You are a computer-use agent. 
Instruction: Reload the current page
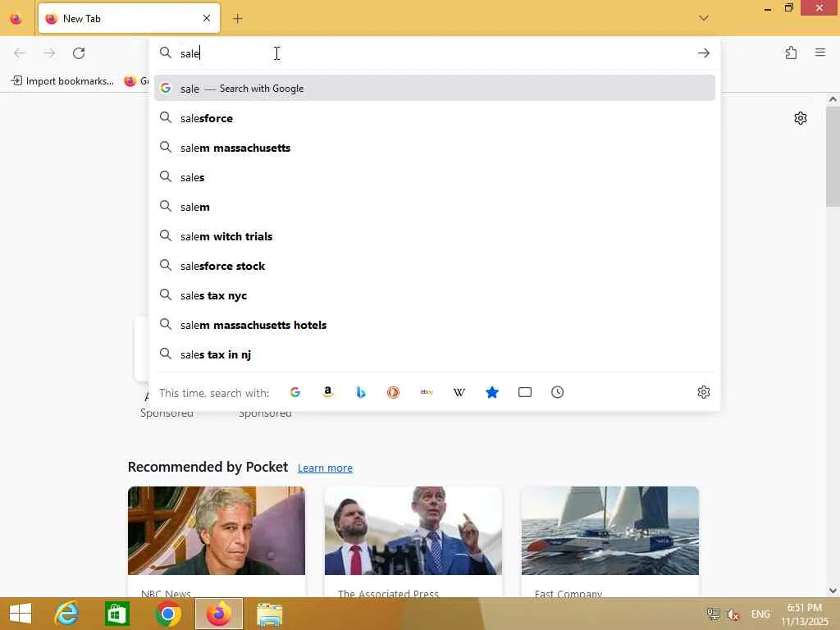[79, 53]
